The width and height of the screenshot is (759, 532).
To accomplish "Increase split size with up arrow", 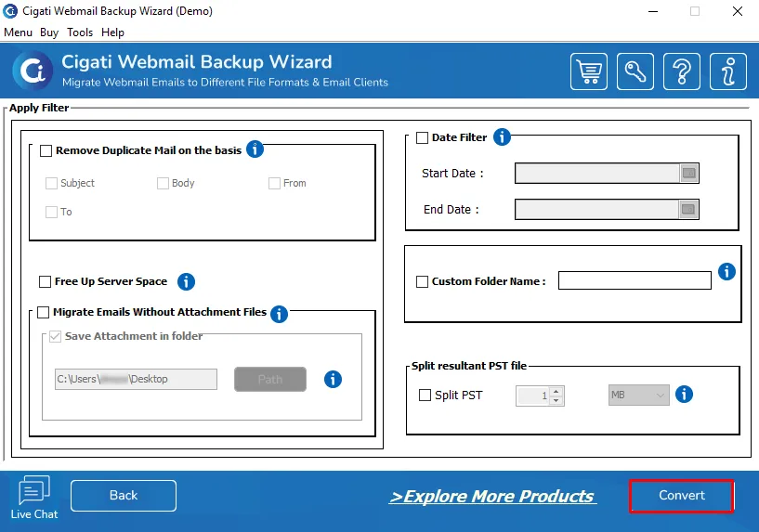I will pos(556,391).
